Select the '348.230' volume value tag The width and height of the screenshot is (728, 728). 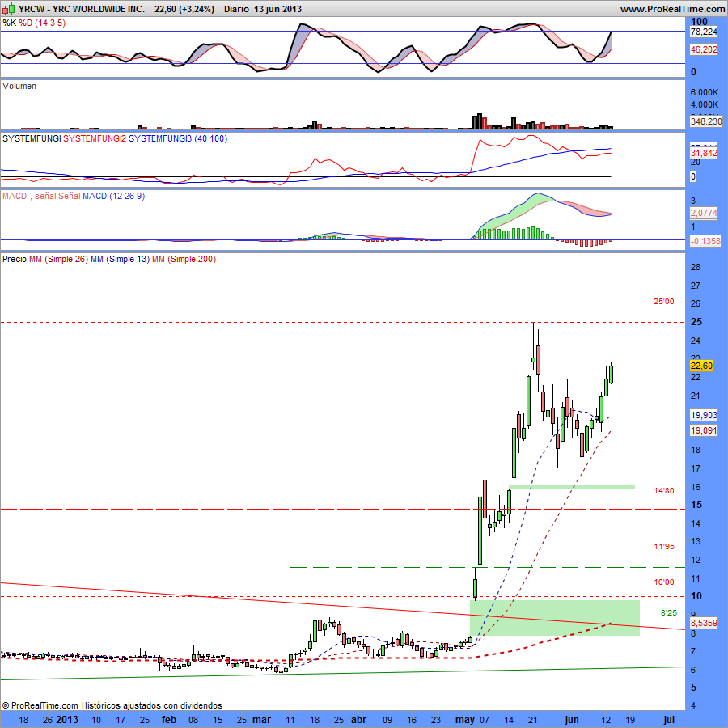click(x=705, y=121)
